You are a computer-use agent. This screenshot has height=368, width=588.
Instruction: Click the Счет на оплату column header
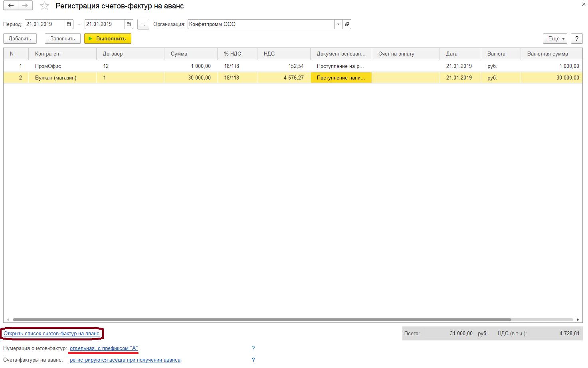point(406,54)
